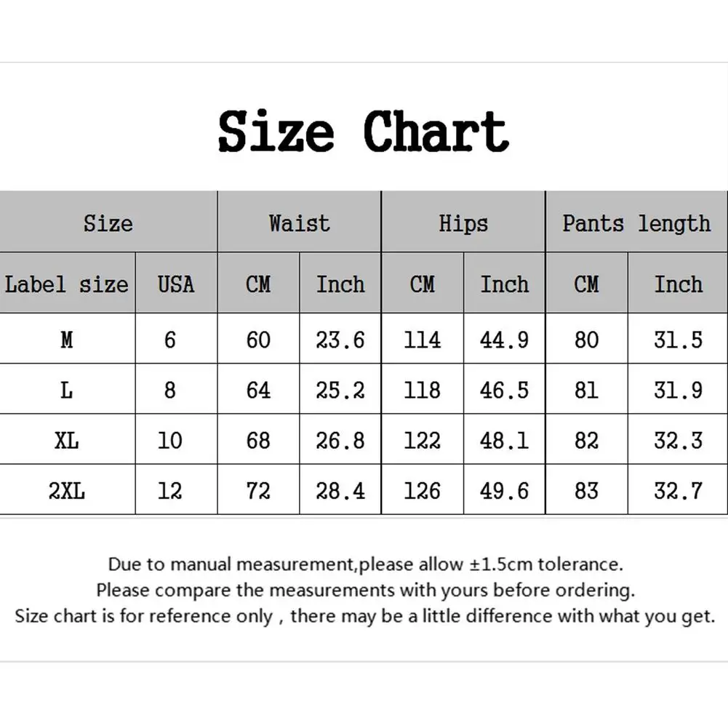
Task: Click the reference only disclaimer text
Action: [x=365, y=616]
